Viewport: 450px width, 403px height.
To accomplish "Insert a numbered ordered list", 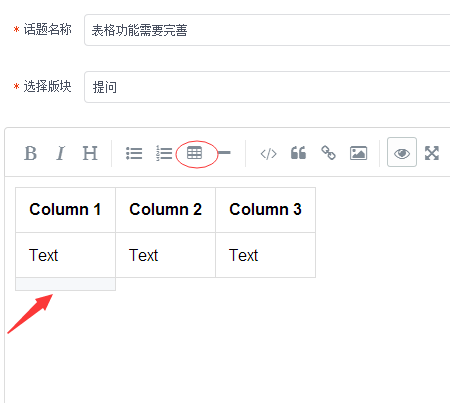I will (164, 154).
